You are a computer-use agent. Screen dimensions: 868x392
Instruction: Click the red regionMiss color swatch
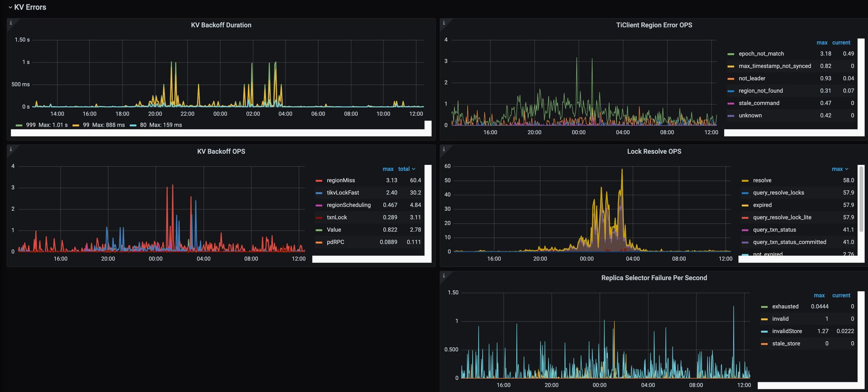(319, 181)
